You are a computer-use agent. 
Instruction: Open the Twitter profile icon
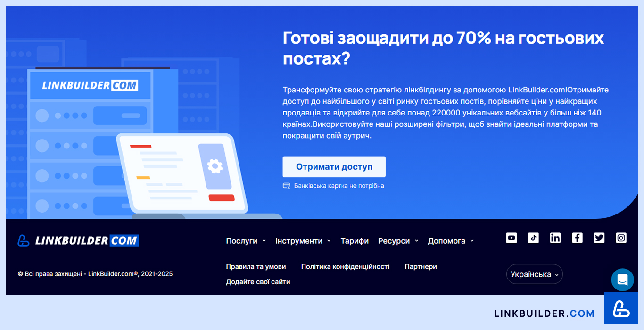599,238
